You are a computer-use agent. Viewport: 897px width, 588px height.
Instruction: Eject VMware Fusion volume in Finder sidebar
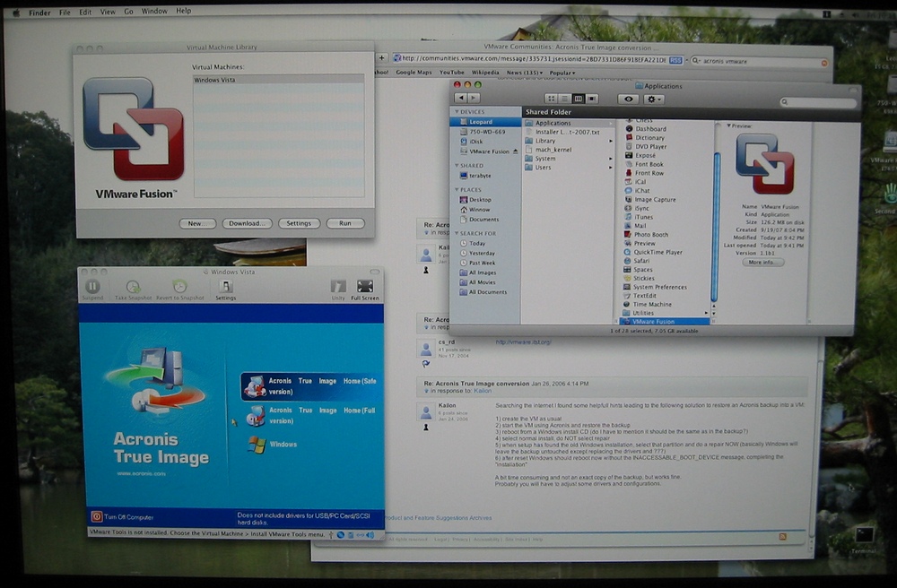coord(516,151)
